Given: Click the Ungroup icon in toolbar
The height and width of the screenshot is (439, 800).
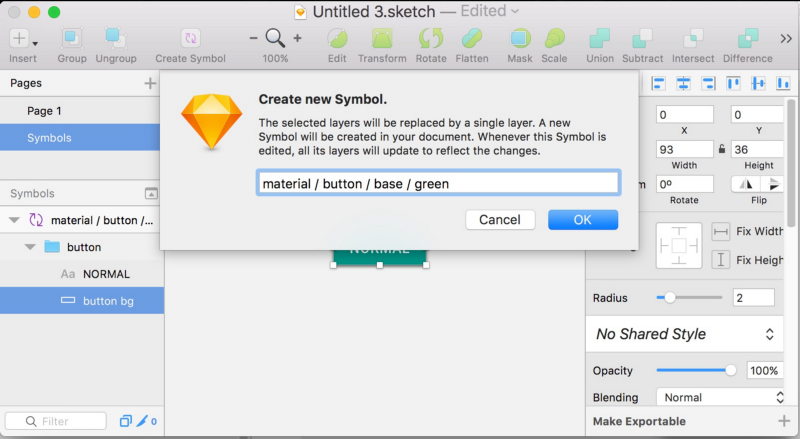Looking at the screenshot, I should [114, 39].
